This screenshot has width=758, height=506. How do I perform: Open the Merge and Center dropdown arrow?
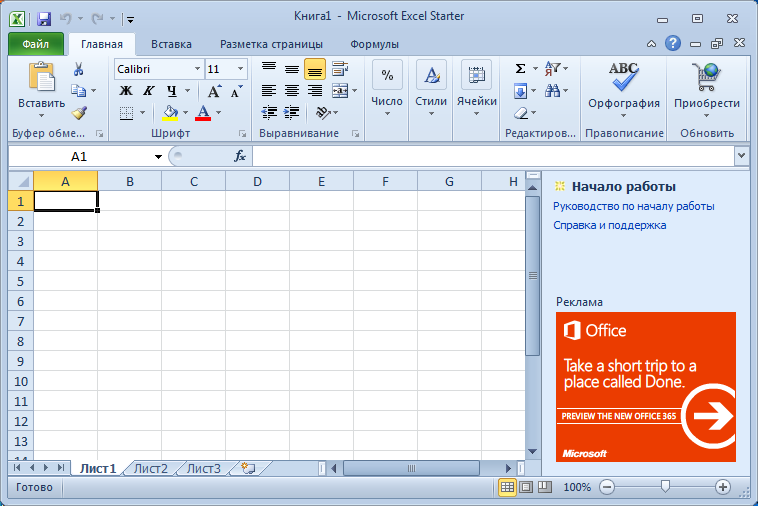tap(355, 91)
